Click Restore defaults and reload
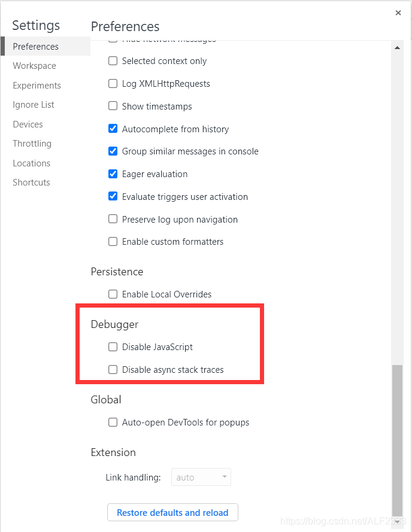 click(x=172, y=512)
